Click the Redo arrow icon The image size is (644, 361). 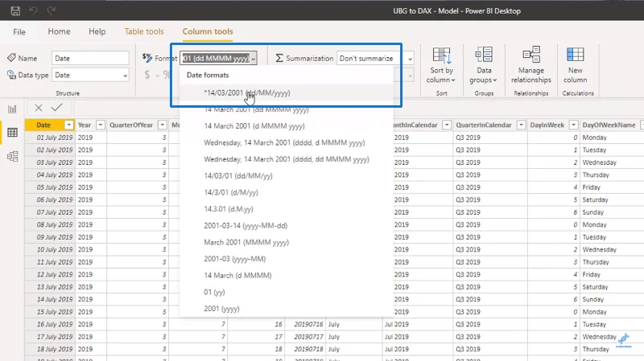click(x=51, y=11)
